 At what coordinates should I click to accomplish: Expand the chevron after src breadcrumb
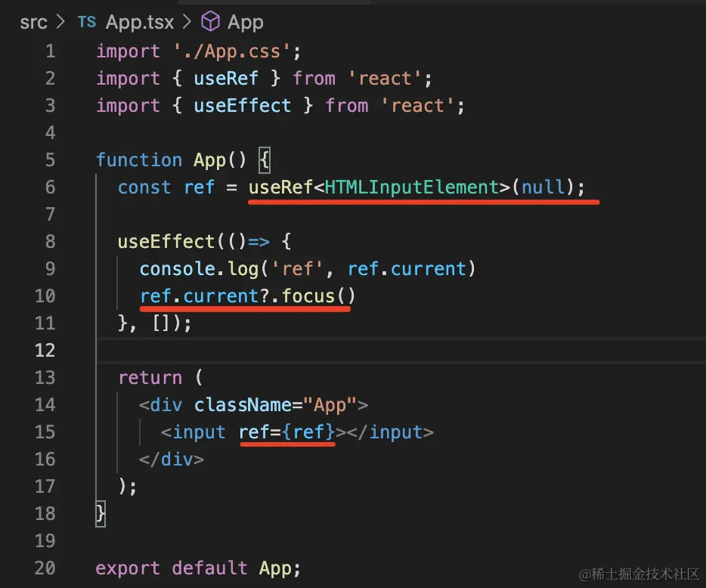coord(60,22)
